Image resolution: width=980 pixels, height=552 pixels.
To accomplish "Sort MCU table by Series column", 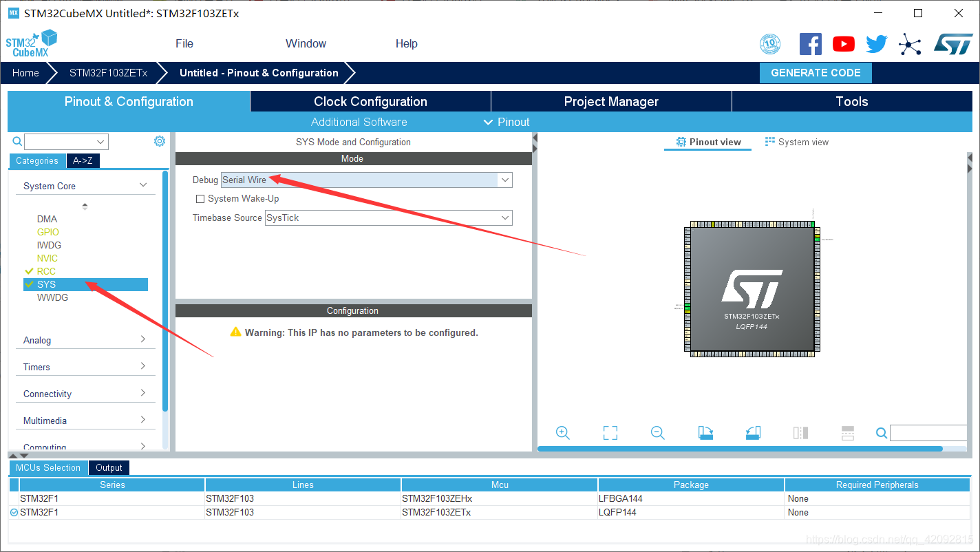I will coord(112,485).
